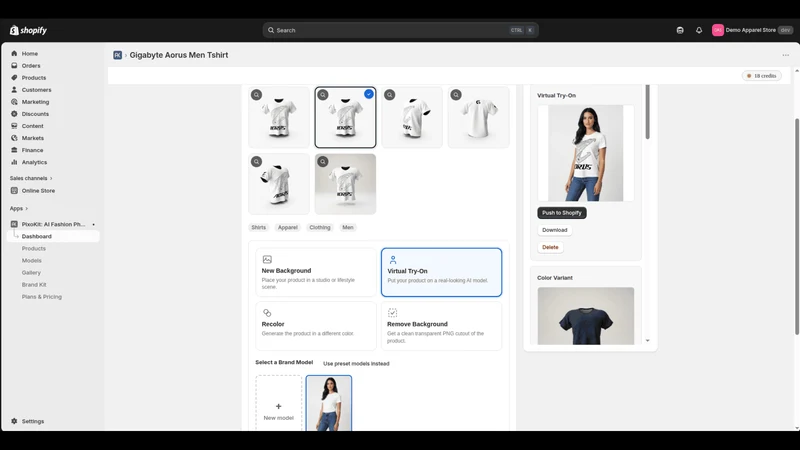800x450 pixels.
Task: Select the gray-background t-shirt image
Action: point(345,184)
